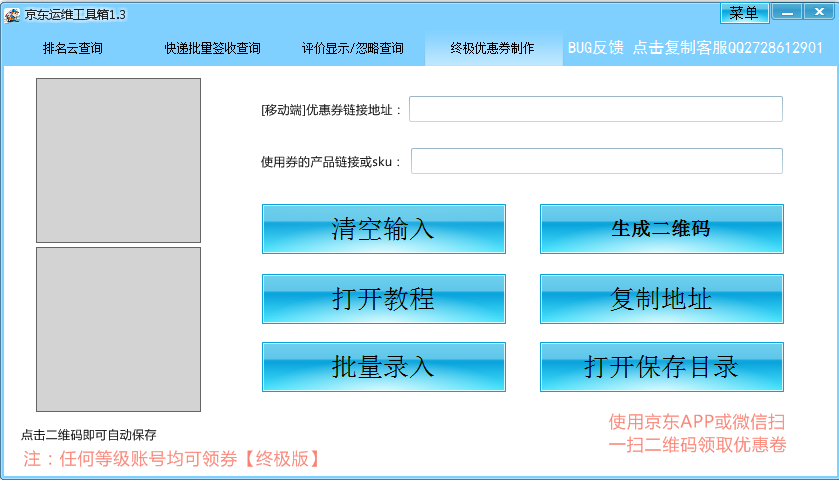
Task: Click the lower QR code preview box
Action: pos(118,330)
